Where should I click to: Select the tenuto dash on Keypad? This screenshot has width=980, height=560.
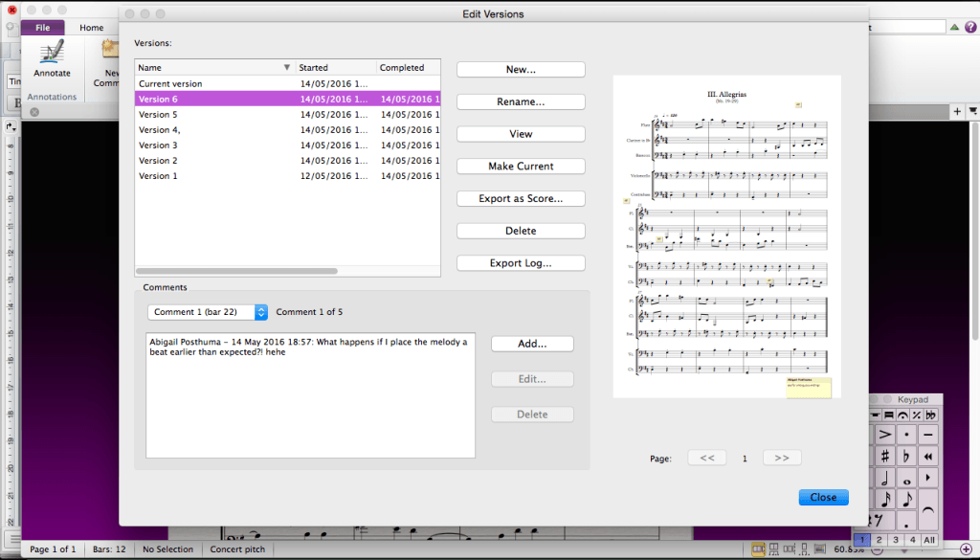click(928, 435)
